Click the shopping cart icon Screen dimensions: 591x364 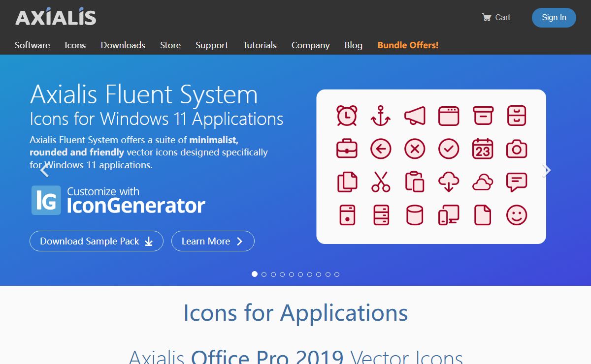click(487, 18)
